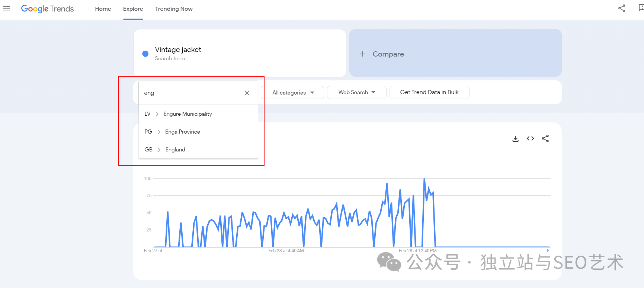Choose England from region suggestions
The width and height of the screenshot is (644, 288).
coord(198,150)
